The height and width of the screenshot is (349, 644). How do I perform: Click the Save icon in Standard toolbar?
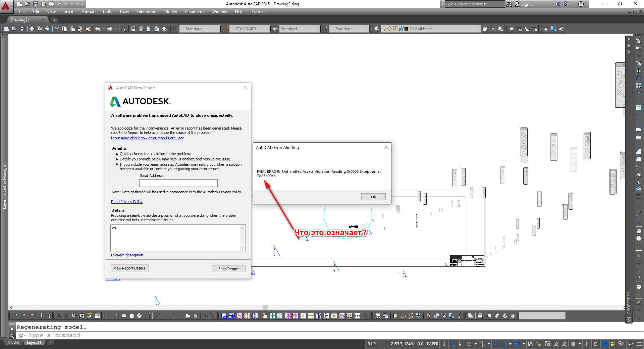tap(22, 29)
